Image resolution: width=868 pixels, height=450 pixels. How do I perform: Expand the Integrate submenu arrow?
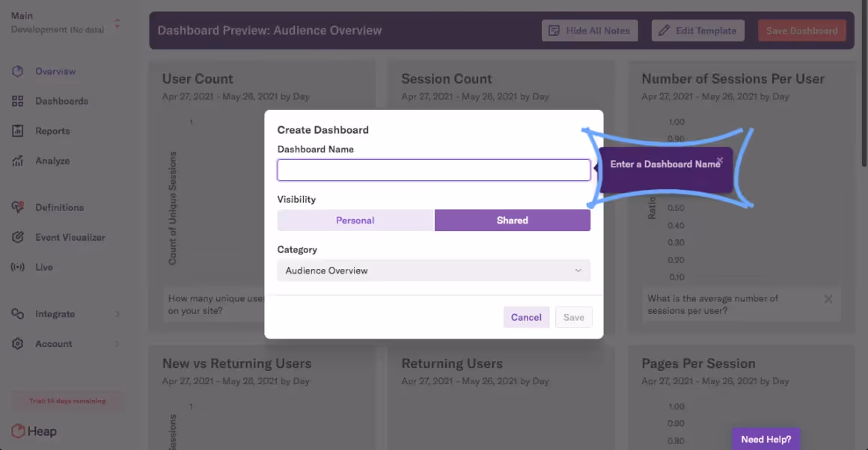point(117,314)
